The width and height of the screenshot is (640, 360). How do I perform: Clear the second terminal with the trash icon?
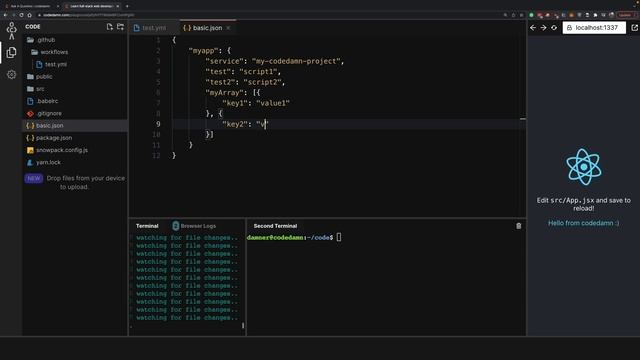tap(518, 226)
